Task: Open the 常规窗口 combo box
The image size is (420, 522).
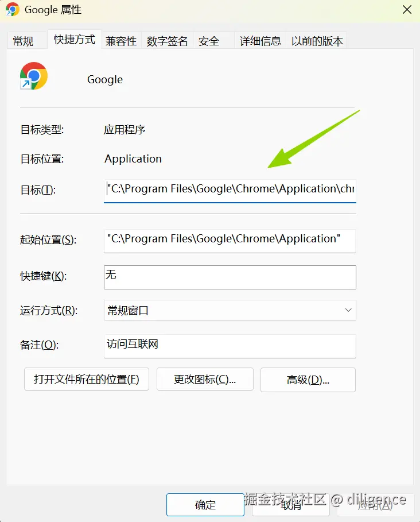Action: [230, 310]
